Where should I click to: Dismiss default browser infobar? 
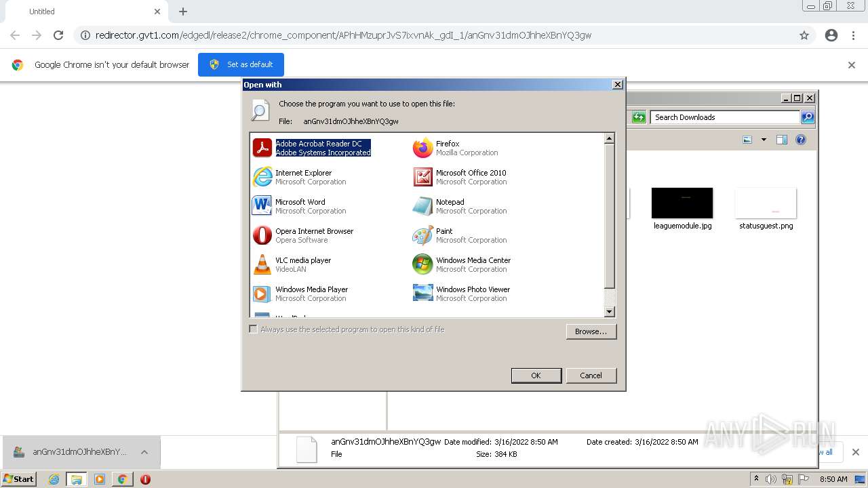coord(852,65)
